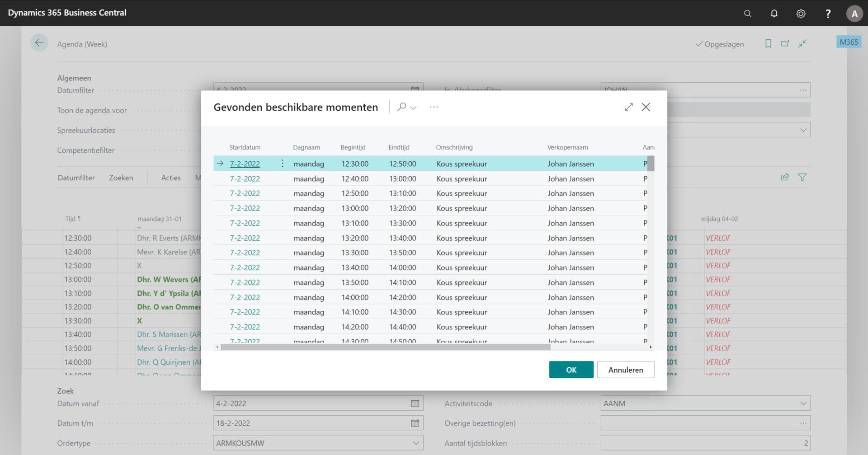Image resolution: width=868 pixels, height=455 pixels.
Task: Open notifications bell
Action: (774, 13)
